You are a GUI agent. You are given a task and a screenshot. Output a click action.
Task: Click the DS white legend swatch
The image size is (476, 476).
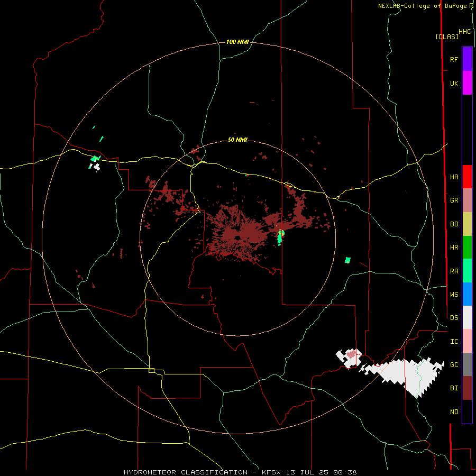tap(467, 317)
